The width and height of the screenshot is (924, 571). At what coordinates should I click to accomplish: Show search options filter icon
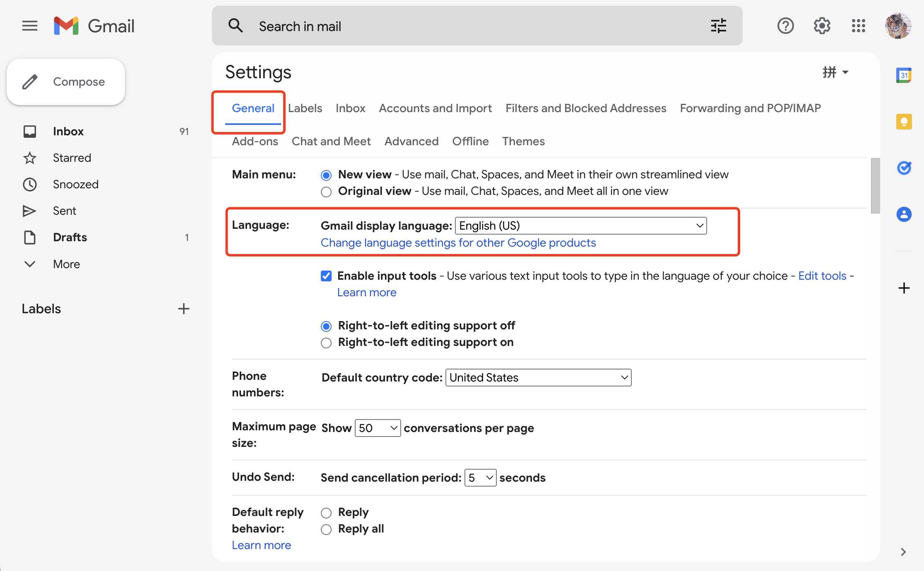click(718, 26)
